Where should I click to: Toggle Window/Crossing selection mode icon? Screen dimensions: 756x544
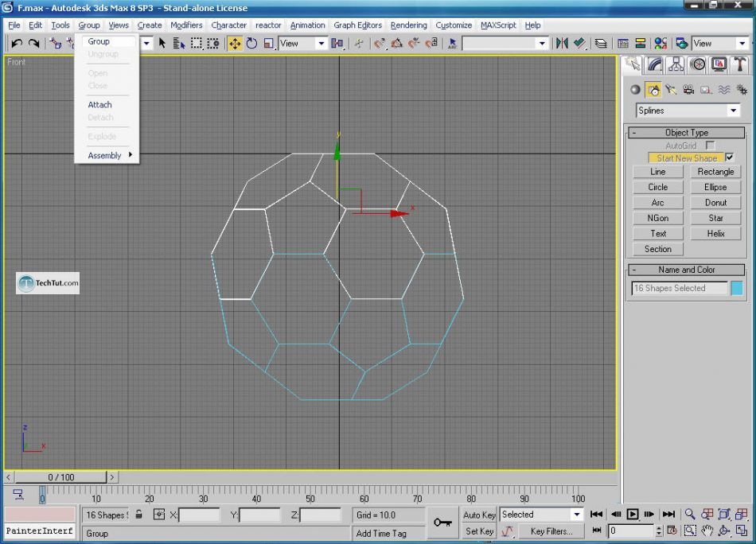[213, 44]
